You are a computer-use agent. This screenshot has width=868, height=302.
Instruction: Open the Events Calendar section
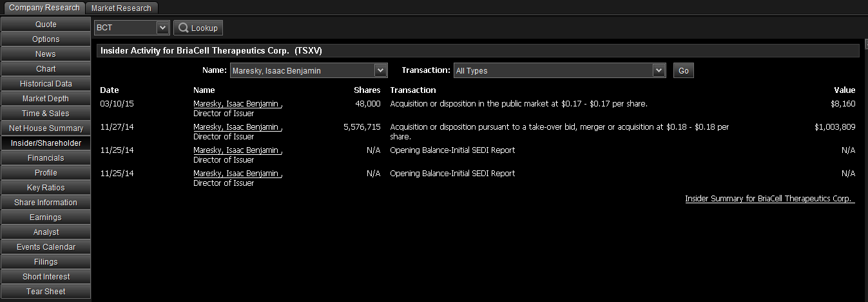[46, 247]
